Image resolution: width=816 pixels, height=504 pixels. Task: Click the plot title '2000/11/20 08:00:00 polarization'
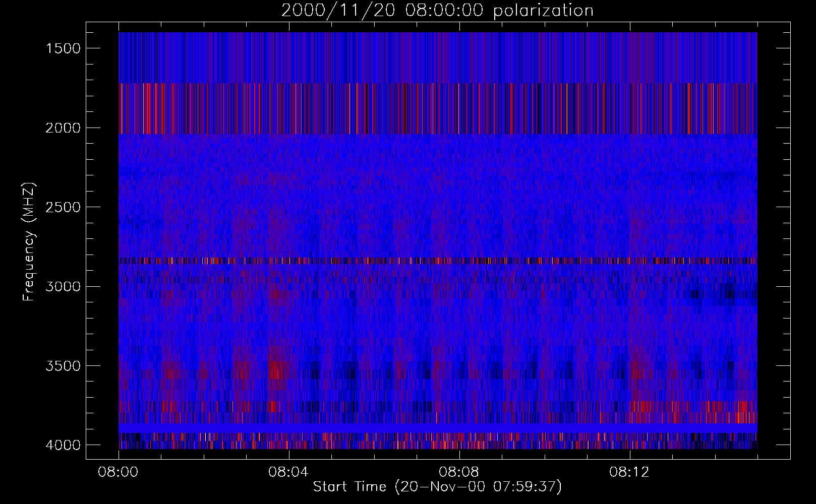[x=437, y=11]
